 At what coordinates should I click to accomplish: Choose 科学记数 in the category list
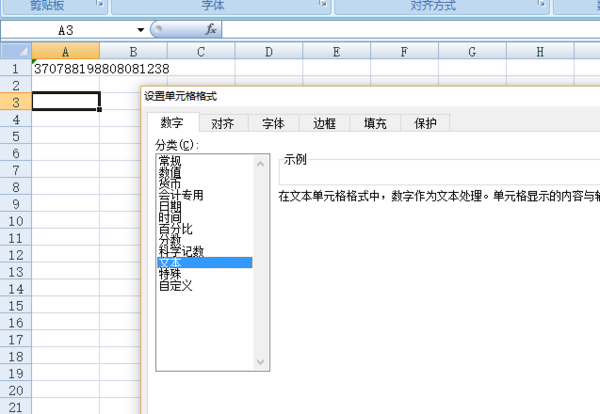205,251
